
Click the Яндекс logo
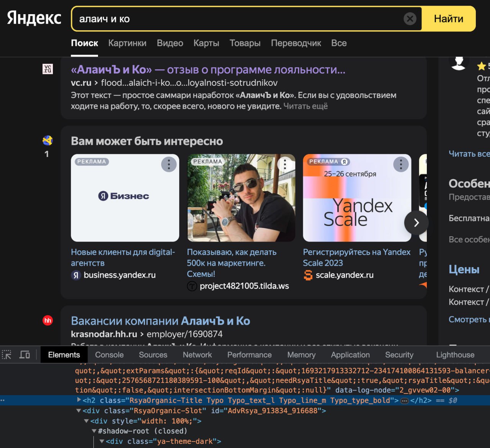[x=34, y=18]
